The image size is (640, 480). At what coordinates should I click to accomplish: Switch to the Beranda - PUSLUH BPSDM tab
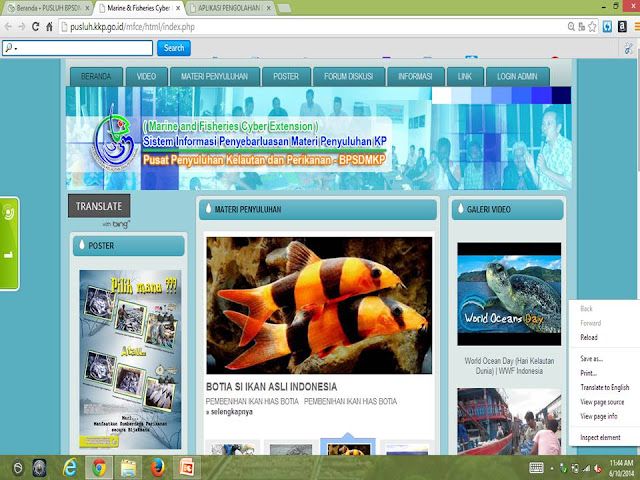pyautogui.click(x=47, y=8)
